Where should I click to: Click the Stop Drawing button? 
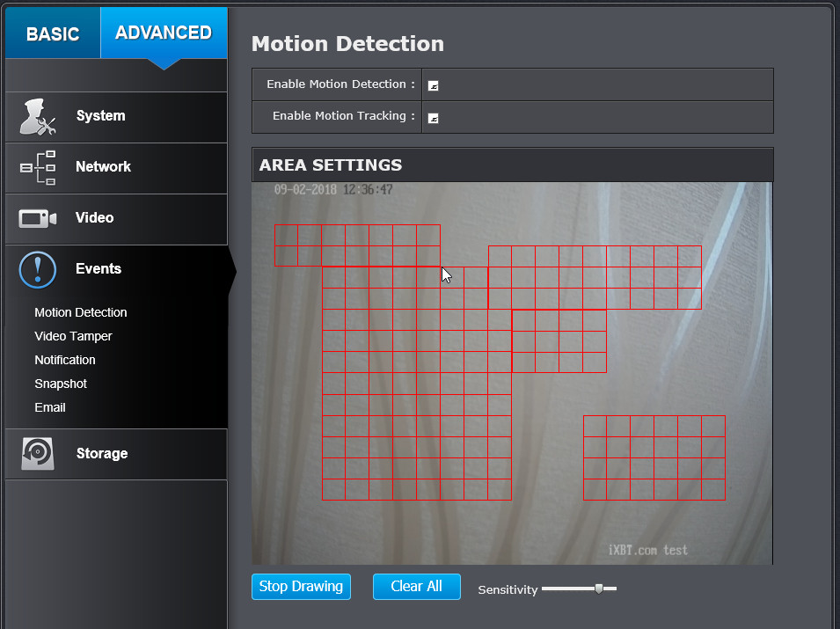coord(301,587)
